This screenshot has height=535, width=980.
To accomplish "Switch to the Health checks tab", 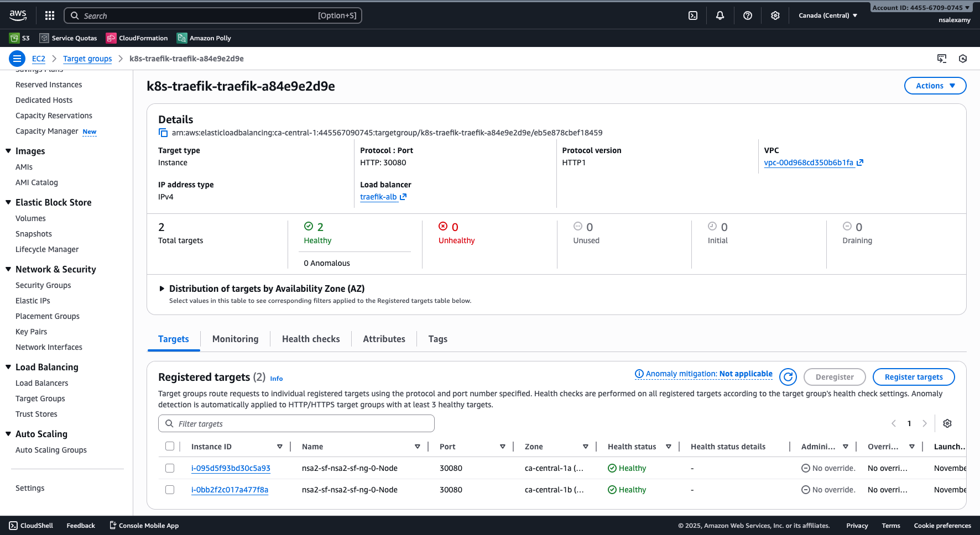I will coord(310,339).
